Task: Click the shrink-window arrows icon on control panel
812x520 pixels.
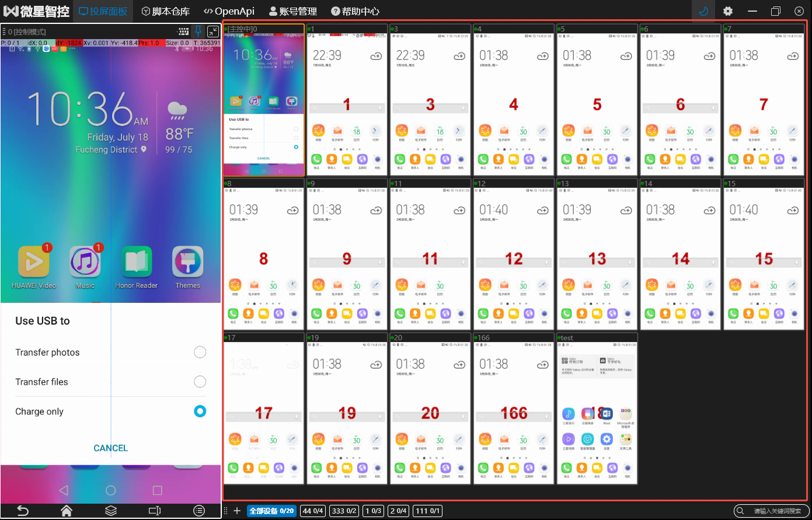Action: pyautogui.click(x=213, y=32)
